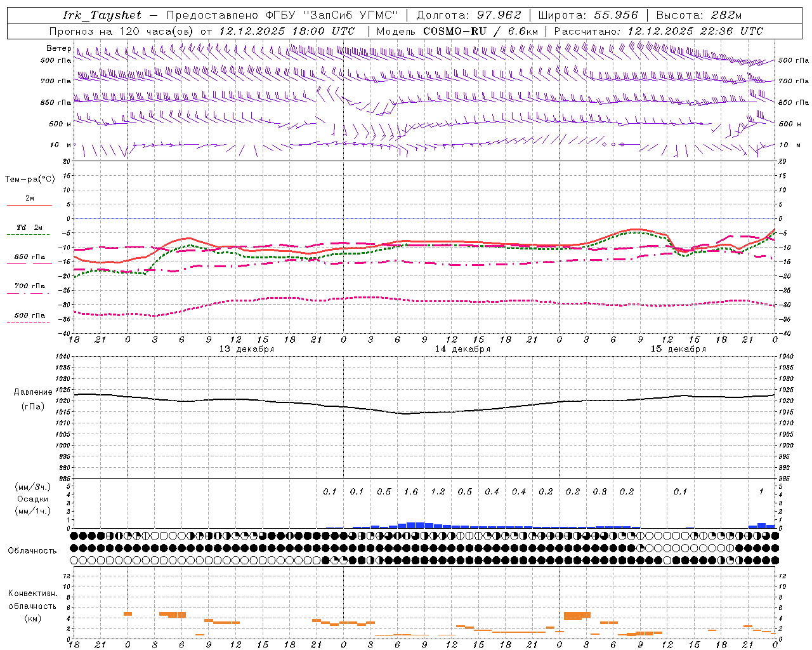Image resolution: width=812 pixels, height=650 pixels.
Task: Click the Конвективн. convective cloud label
Action: point(32,594)
